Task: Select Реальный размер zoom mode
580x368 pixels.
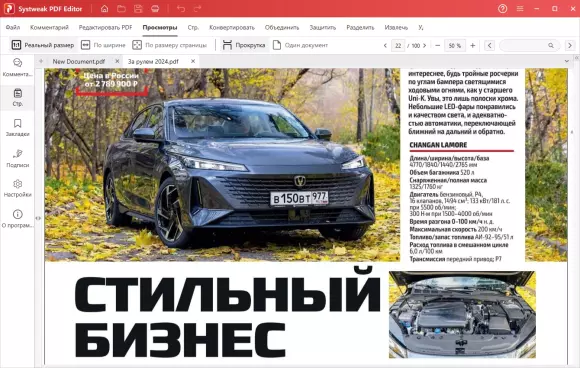Action: click(43, 45)
